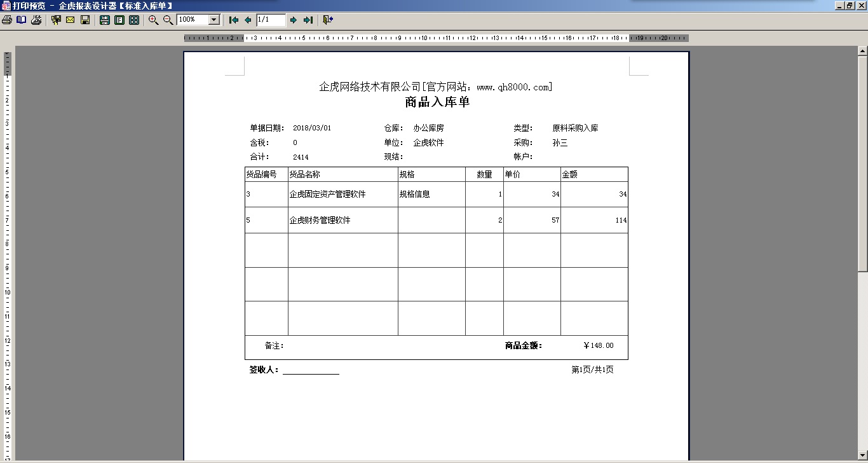Screen dimensions: 868x463
Task: Click 签收人： signature label
Action: (264, 370)
